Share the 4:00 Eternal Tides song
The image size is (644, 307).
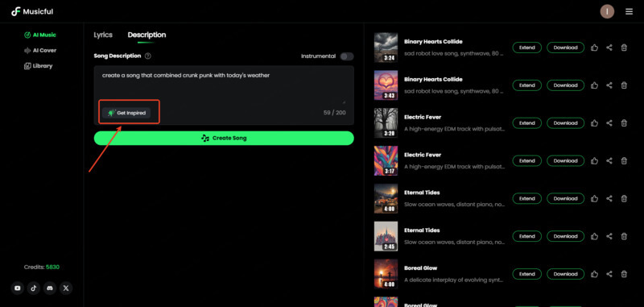(609, 198)
